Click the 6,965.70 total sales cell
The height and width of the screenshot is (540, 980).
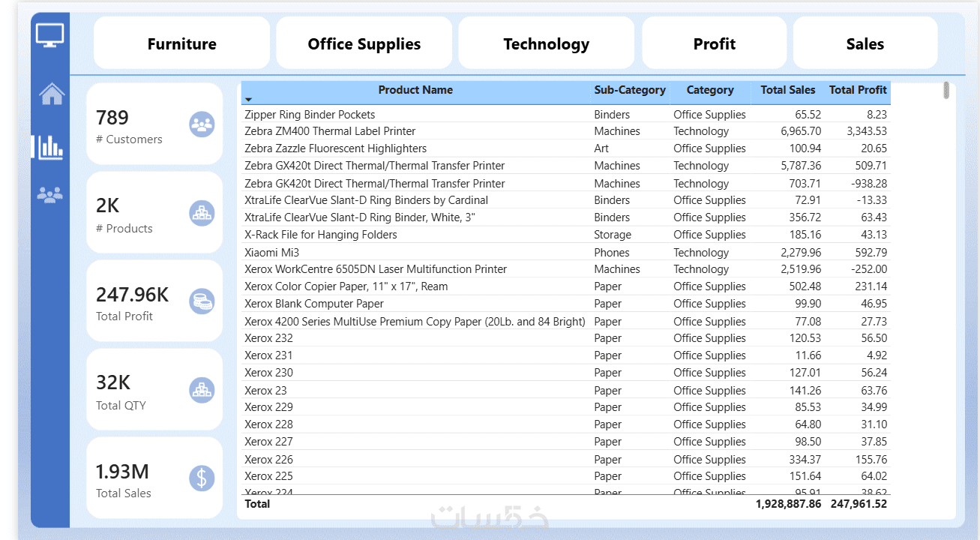[x=801, y=131]
